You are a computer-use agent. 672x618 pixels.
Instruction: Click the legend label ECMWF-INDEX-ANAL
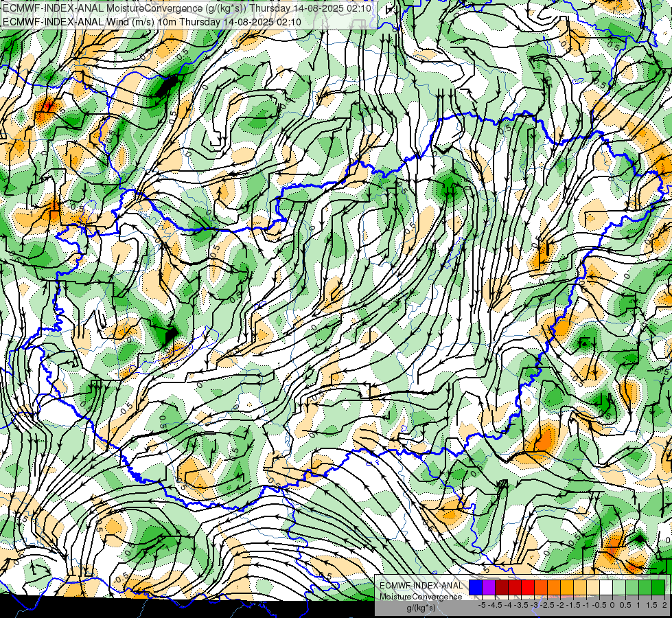click(x=421, y=586)
